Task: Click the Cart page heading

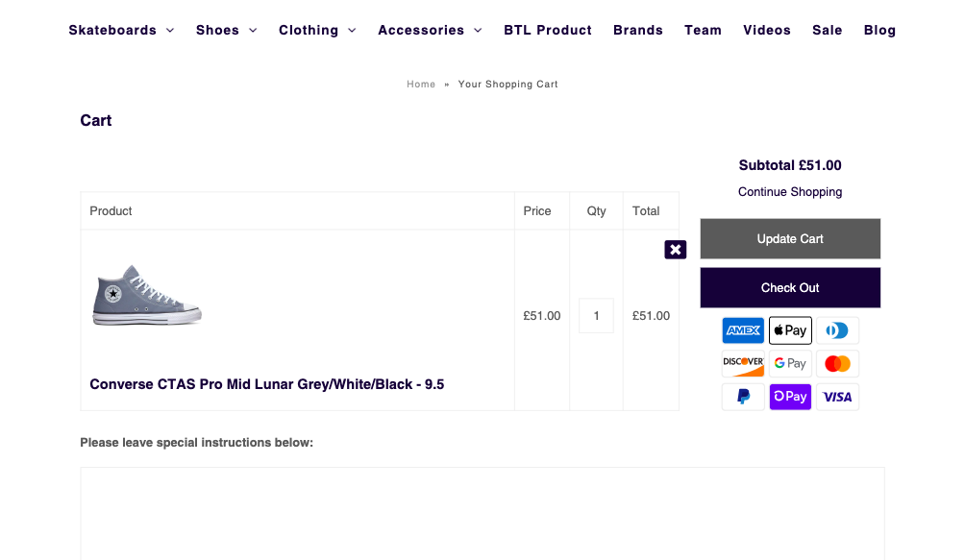Action: point(96,120)
